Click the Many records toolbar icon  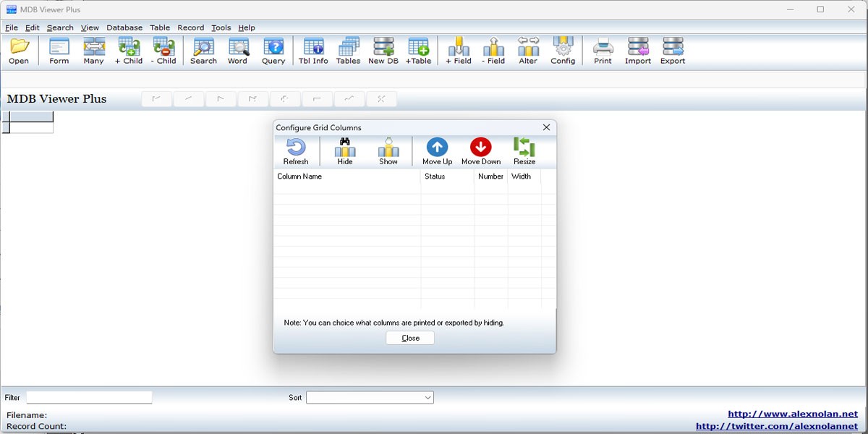[94, 51]
